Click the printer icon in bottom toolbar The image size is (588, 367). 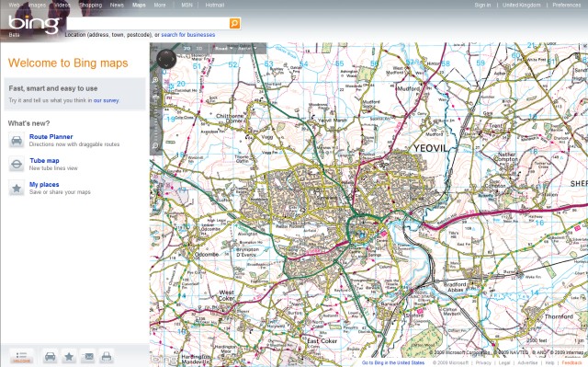107,356
